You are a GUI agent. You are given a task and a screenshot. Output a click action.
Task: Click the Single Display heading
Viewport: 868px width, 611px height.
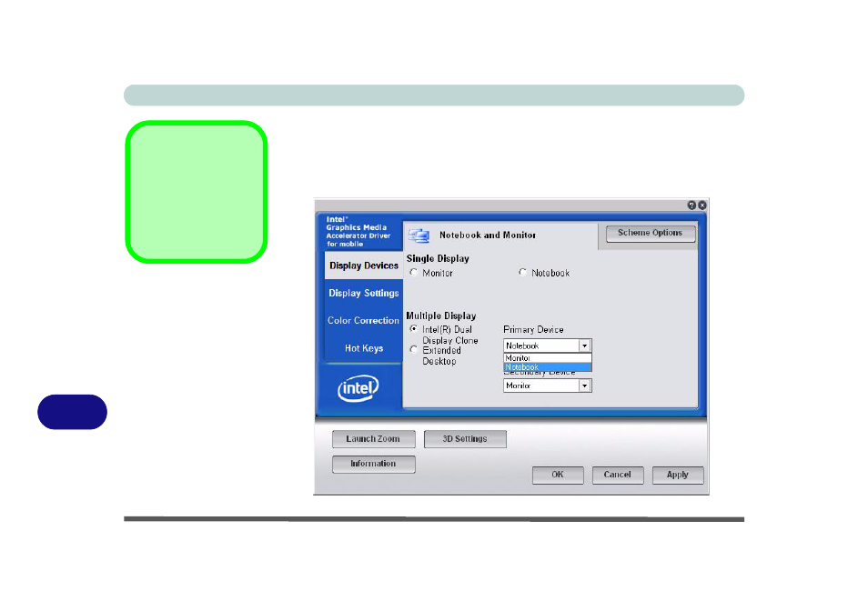coord(438,258)
